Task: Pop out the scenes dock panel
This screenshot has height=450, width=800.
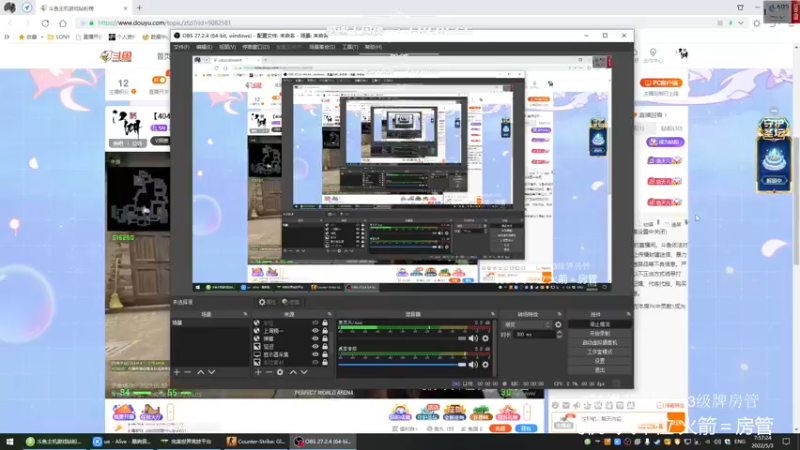Action: (x=245, y=314)
